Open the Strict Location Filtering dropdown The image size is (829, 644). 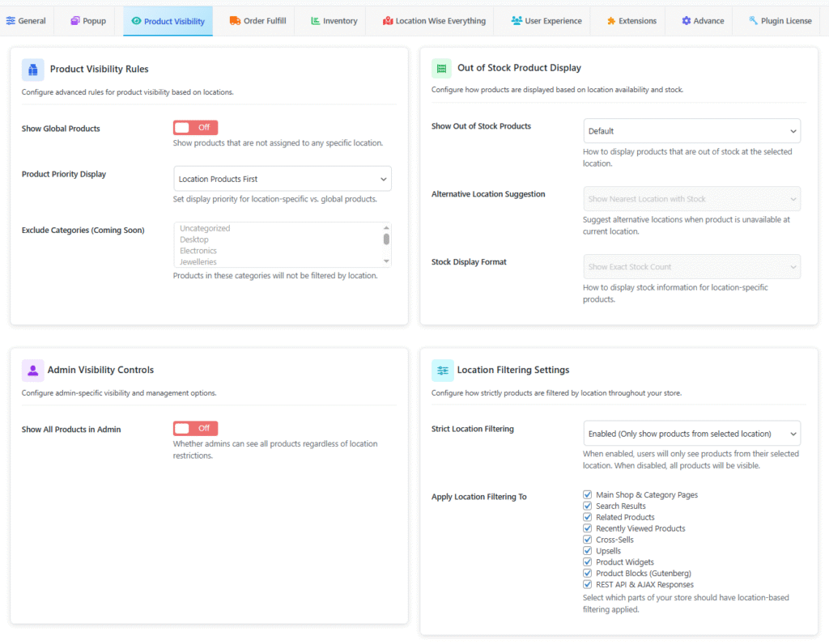pyautogui.click(x=691, y=433)
